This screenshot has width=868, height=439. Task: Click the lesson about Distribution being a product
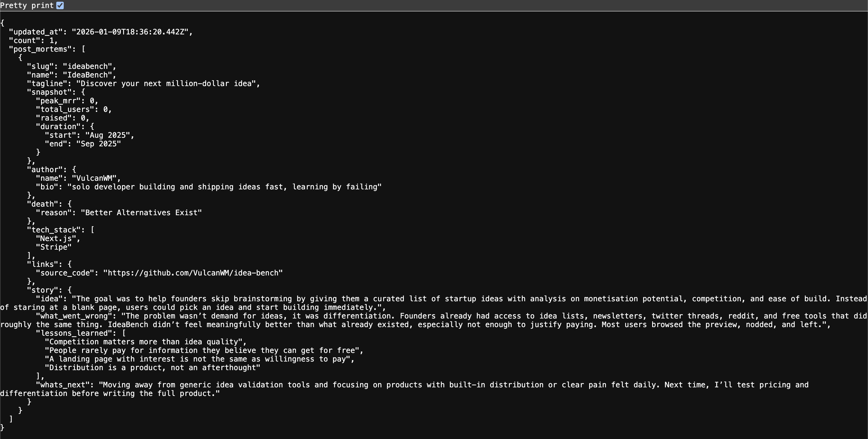(x=152, y=368)
